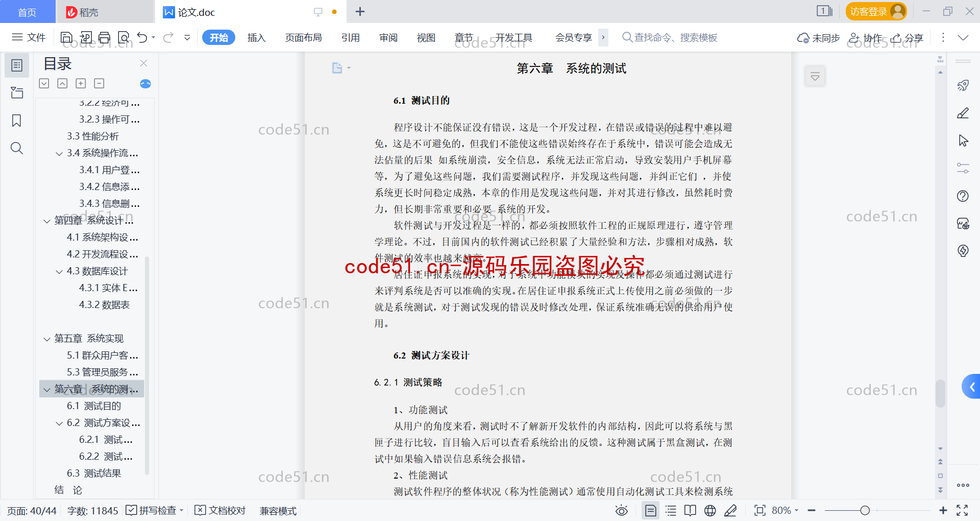Click the pen edit icon in right sidebar

pos(963,113)
